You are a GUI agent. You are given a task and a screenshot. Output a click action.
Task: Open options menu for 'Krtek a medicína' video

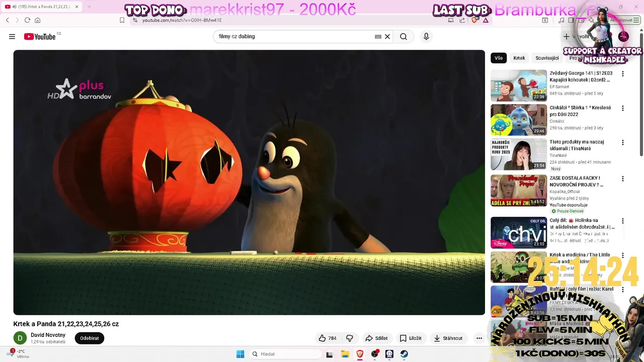[x=623, y=255]
